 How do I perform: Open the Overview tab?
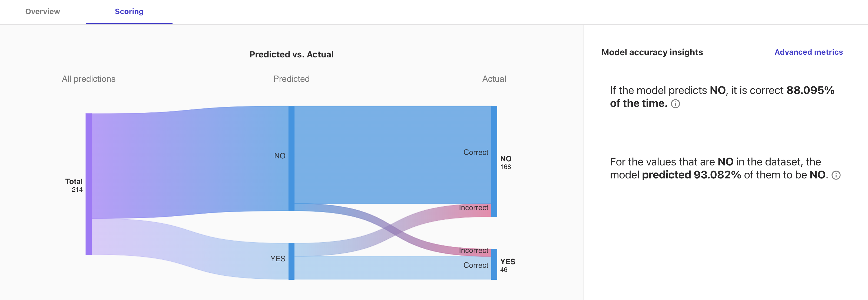[42, 11]
